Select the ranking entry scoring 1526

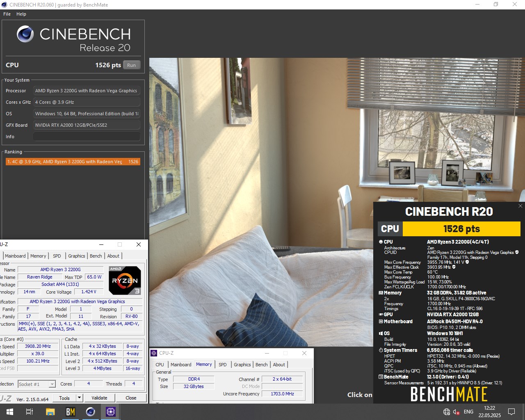(x=73, y=162)
